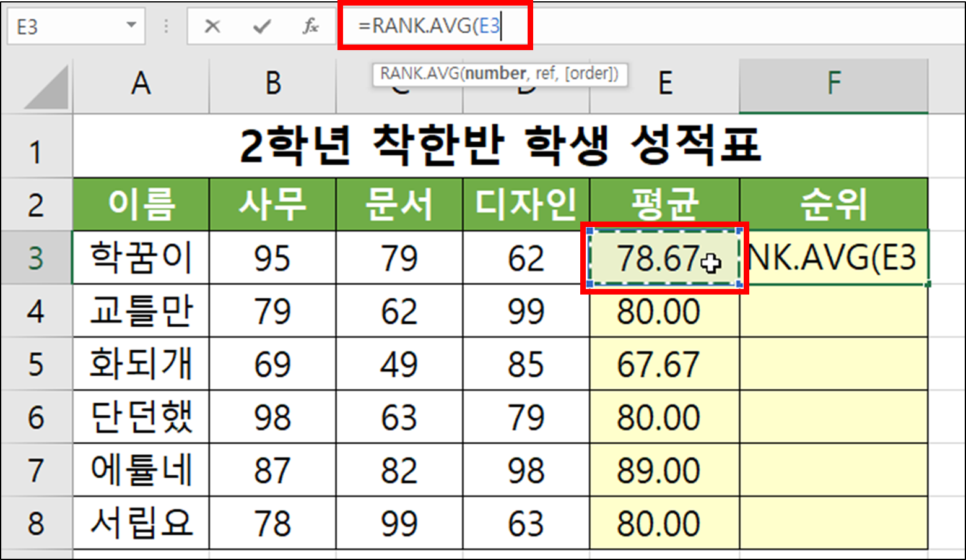Click the number argument in the RANK.AVG tooltip
This screenshot has height=560, width=966.
(497, 74)
